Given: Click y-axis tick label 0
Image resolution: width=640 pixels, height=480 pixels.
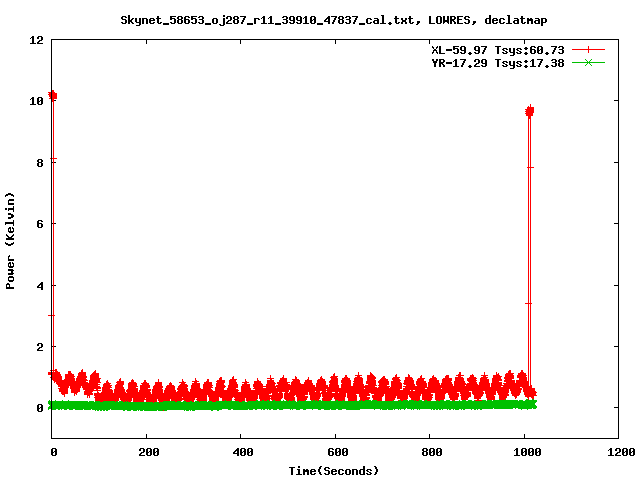Looking at the screenshot, I should coord(40,408).
